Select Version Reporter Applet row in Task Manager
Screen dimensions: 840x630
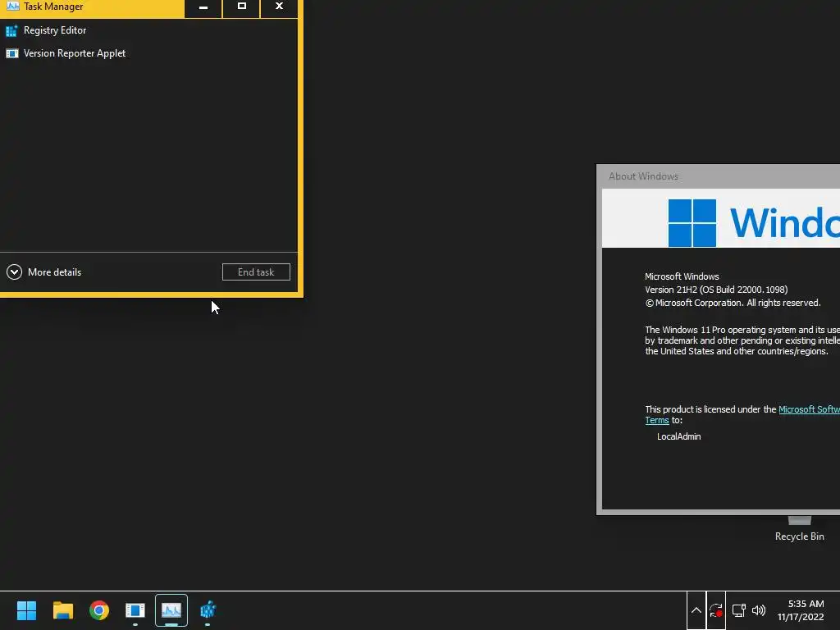click(148, 53)
